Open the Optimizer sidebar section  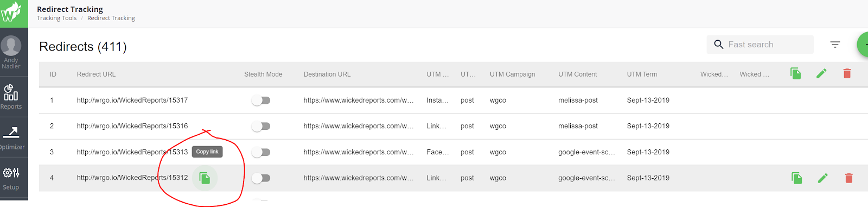pos(11,137)
